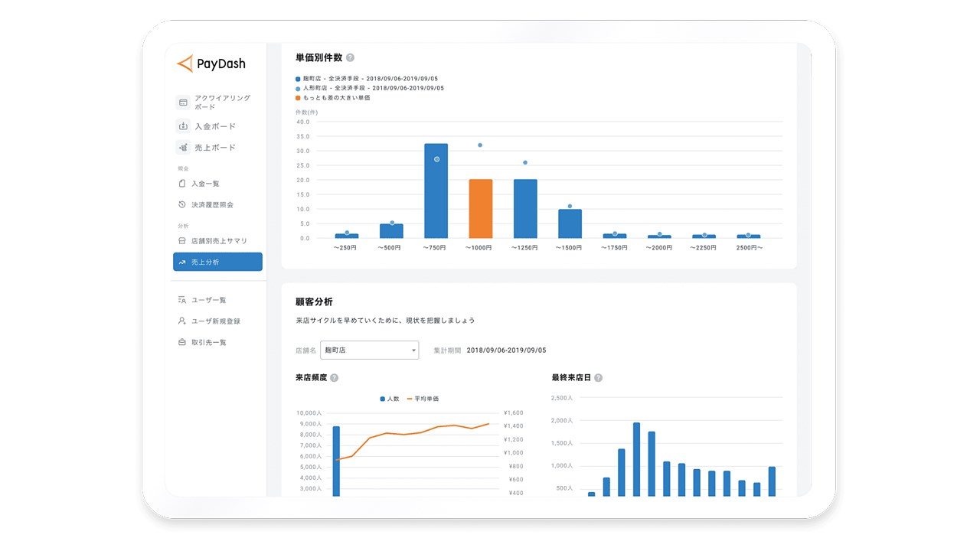Open help icon next to 来店頻度

tap(334, 378)
